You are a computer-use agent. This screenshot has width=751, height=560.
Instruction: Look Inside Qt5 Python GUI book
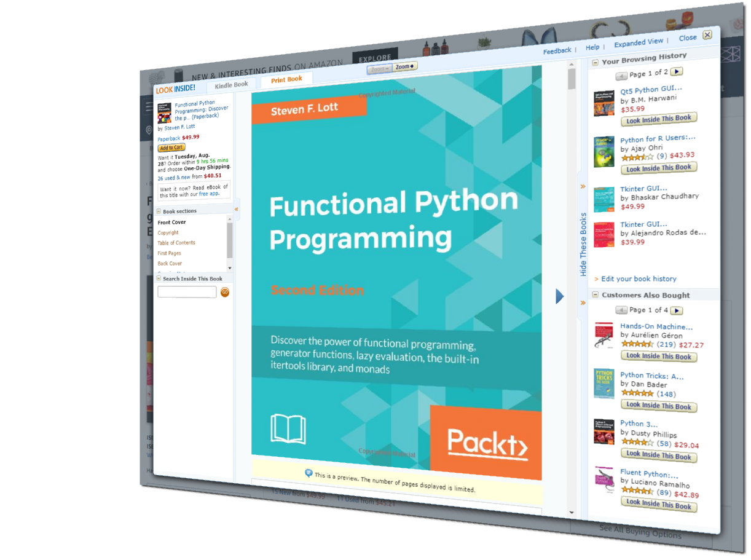[x=659, y=119]
